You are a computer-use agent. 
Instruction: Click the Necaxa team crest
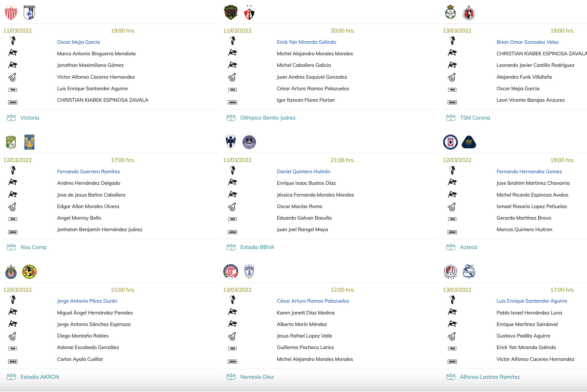click(x=11, y=13)
